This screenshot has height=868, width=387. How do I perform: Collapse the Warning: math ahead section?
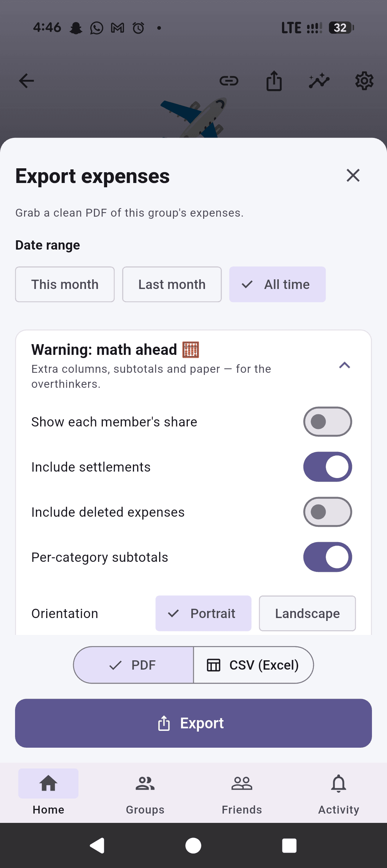[x=345, y=365]
